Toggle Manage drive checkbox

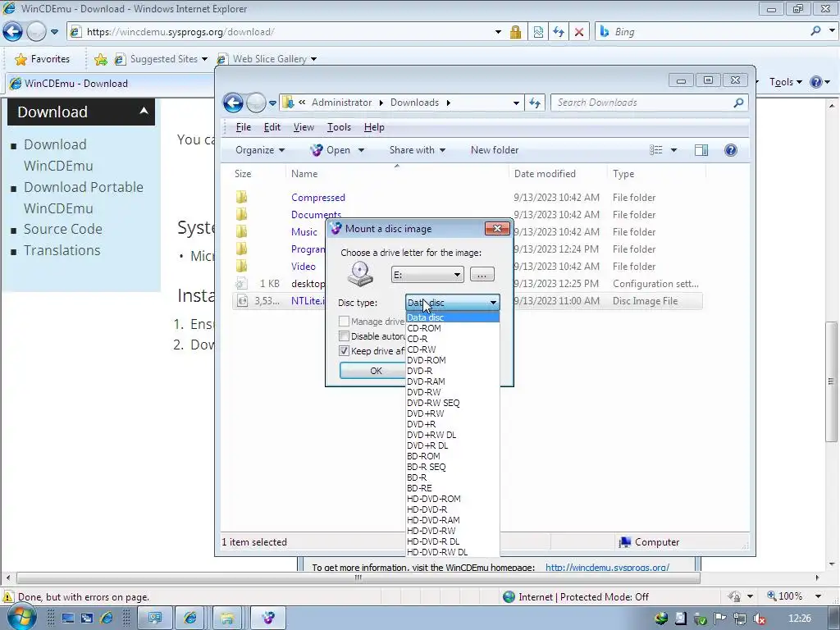[x=344, y=322]
